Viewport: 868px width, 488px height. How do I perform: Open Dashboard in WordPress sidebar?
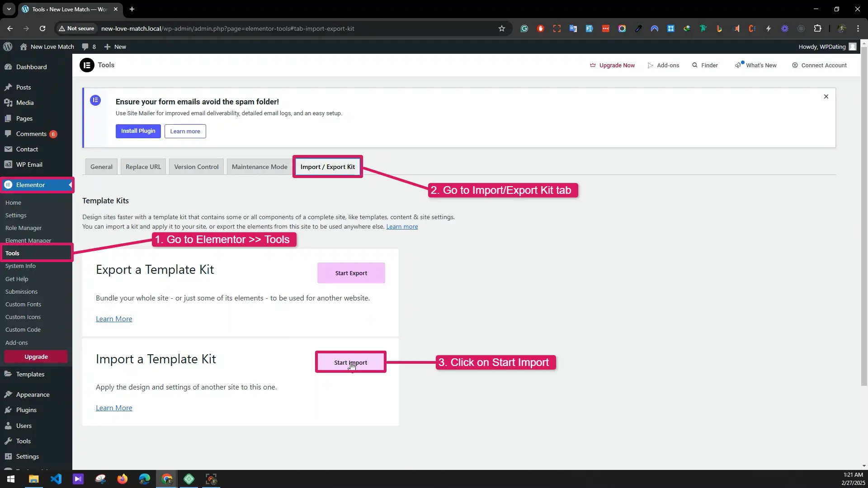[36, 67]
